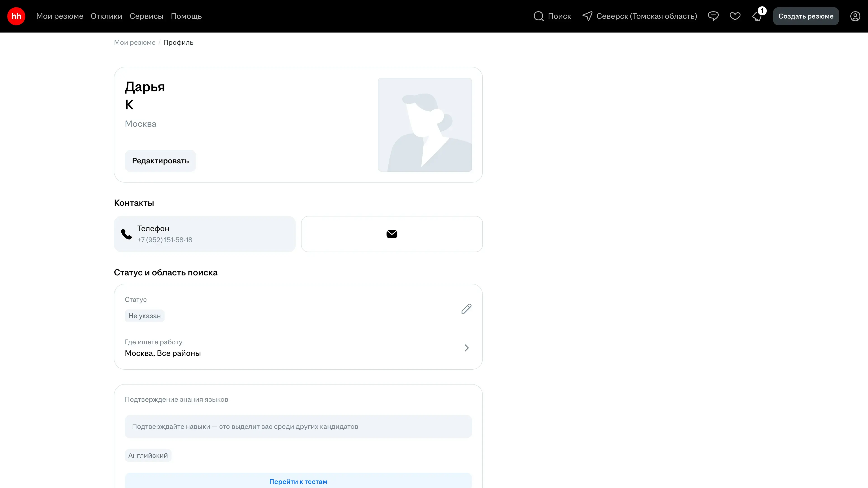
Task: Click the email envelope card
Action: [392, 234]
